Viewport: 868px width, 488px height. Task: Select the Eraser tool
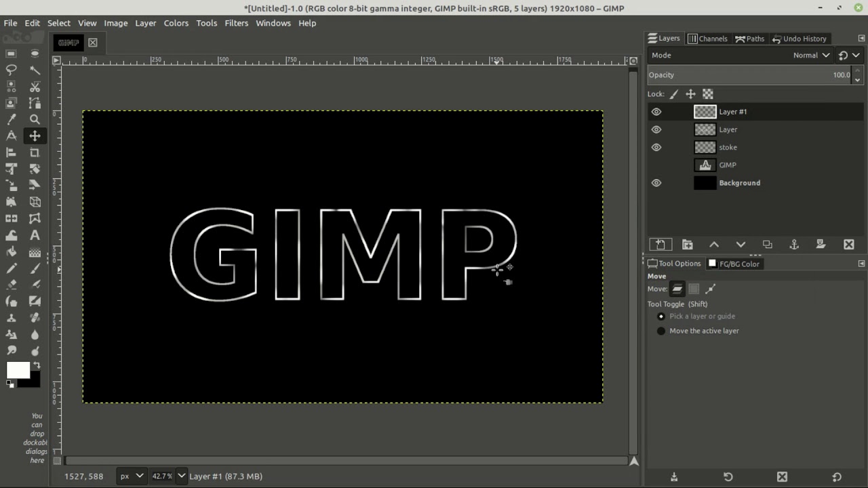12,285
